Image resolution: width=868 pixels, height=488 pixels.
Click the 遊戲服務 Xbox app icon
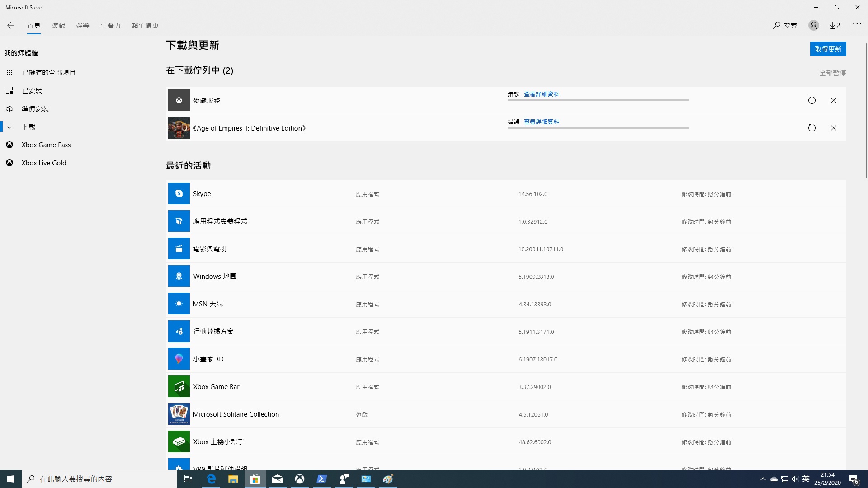[x=179, y=100]
